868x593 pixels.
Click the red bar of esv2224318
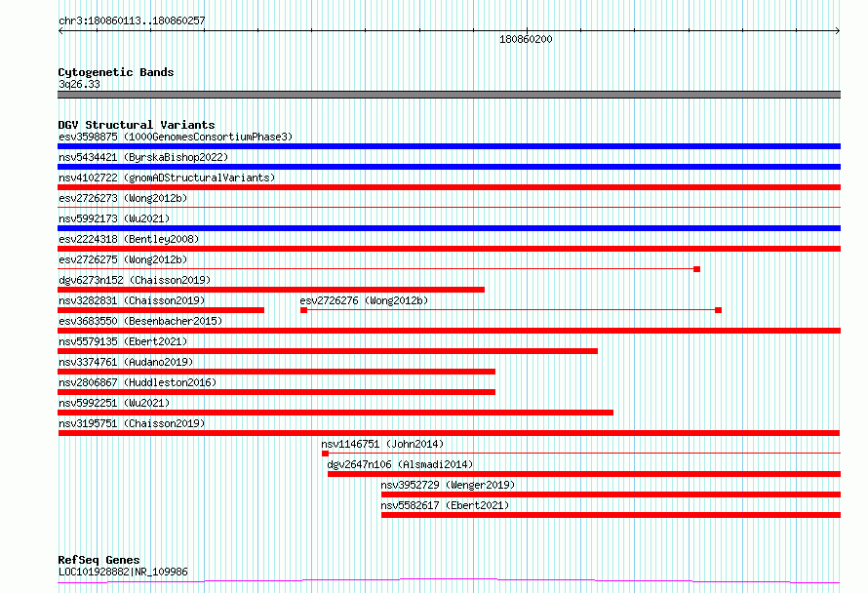click(449, 249)
